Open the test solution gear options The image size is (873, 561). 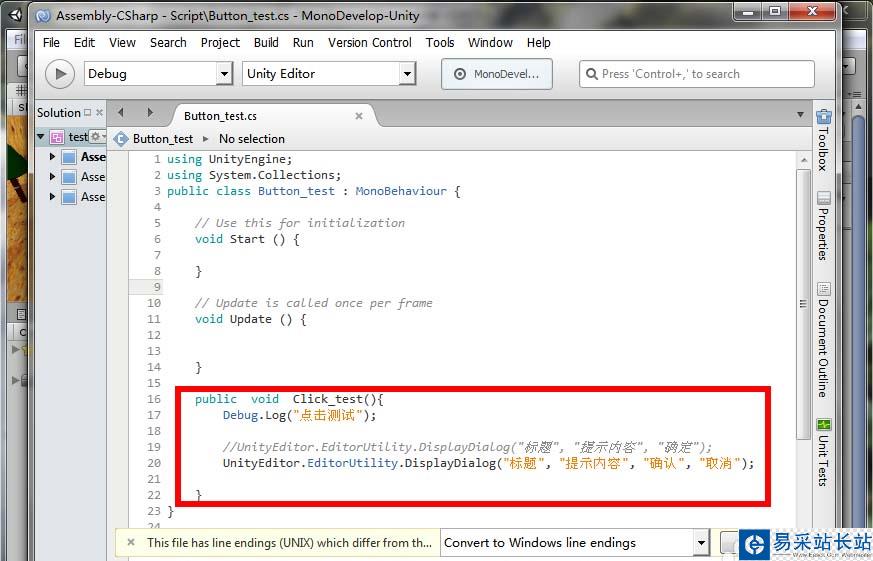(x=97, y=136)
